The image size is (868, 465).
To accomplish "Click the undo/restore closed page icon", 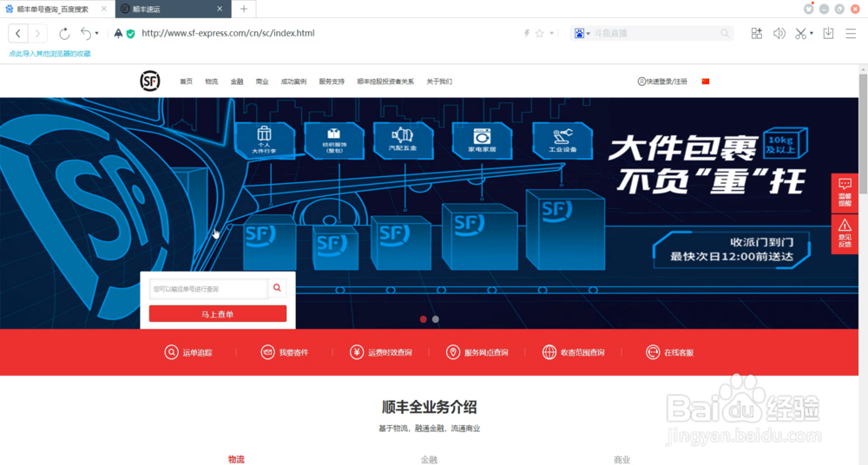I will [85, 33].
